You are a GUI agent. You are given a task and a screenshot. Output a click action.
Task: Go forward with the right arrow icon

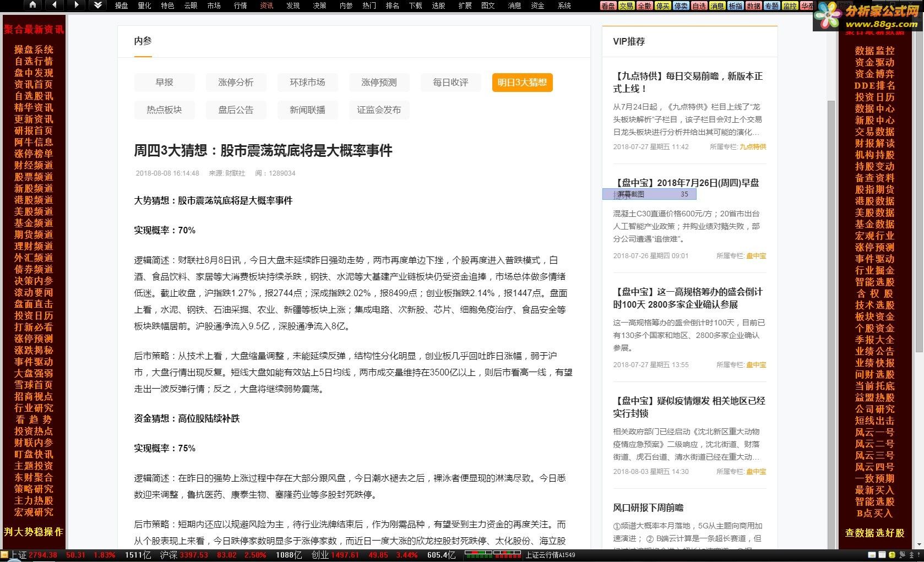pos(76,5)
